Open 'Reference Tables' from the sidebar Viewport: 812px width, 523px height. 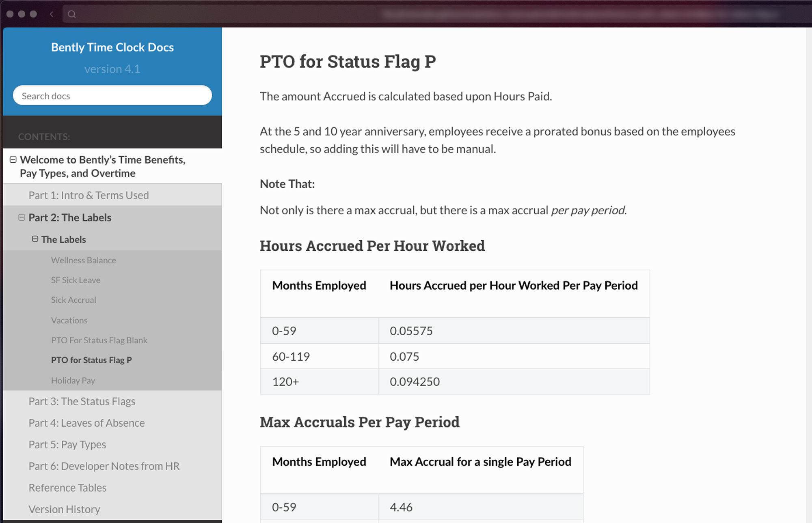67,487
